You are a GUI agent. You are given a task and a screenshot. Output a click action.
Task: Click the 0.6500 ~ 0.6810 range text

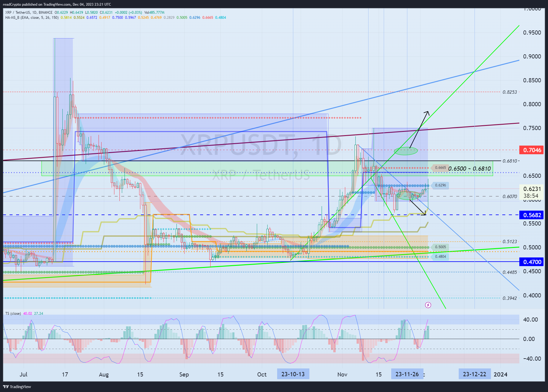point(469,169)
